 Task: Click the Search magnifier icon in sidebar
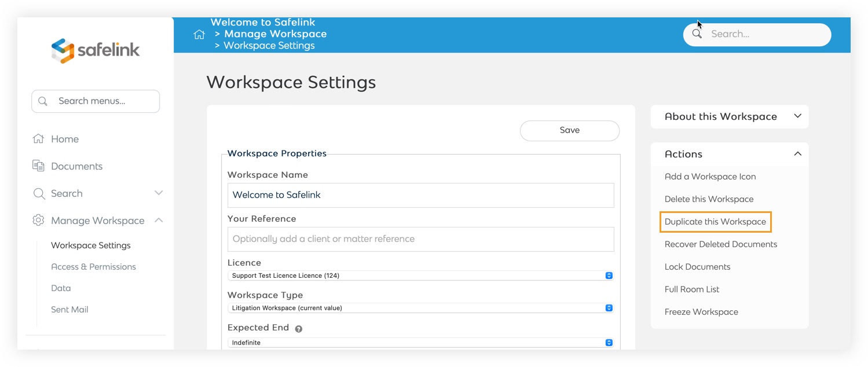point(39,193)
